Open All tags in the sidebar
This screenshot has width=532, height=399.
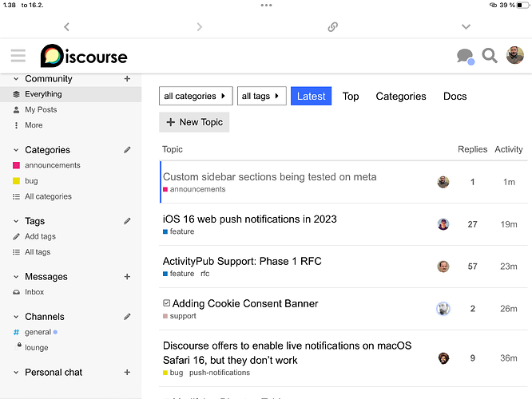38,252
